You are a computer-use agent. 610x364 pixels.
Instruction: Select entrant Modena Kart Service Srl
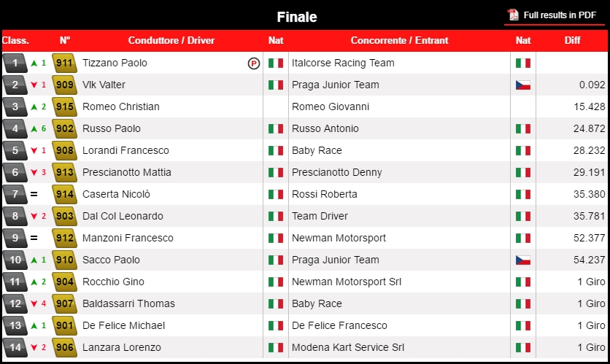click(348, 347)
